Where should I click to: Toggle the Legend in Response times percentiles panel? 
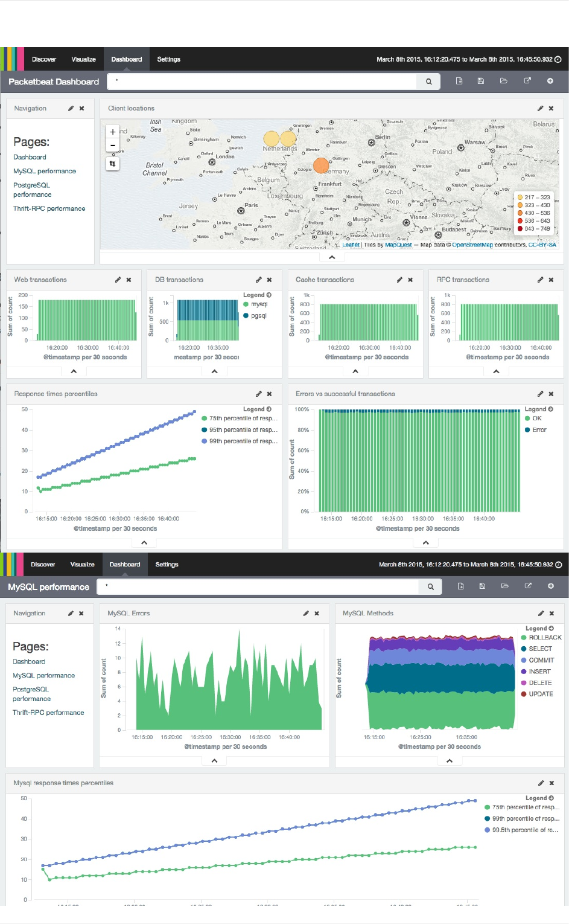(x=257, y=409)
